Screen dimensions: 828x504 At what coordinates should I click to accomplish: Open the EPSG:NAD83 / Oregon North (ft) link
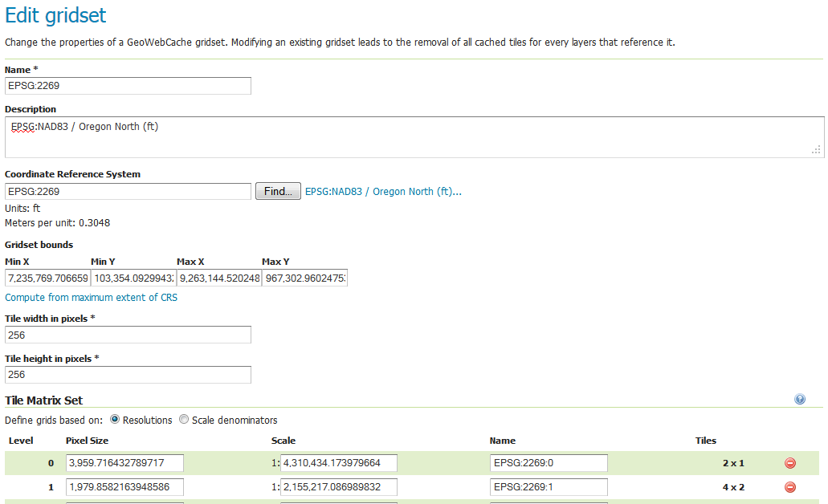(383, 192)
